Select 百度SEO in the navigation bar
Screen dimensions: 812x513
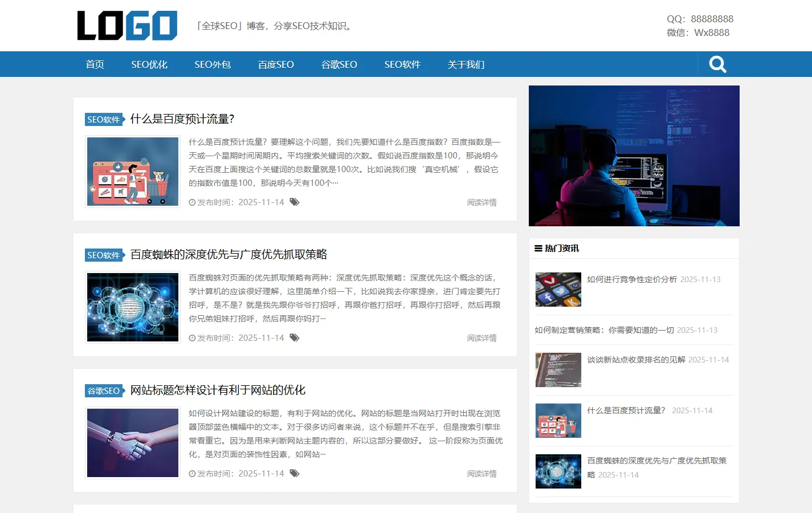pos(276,64)
